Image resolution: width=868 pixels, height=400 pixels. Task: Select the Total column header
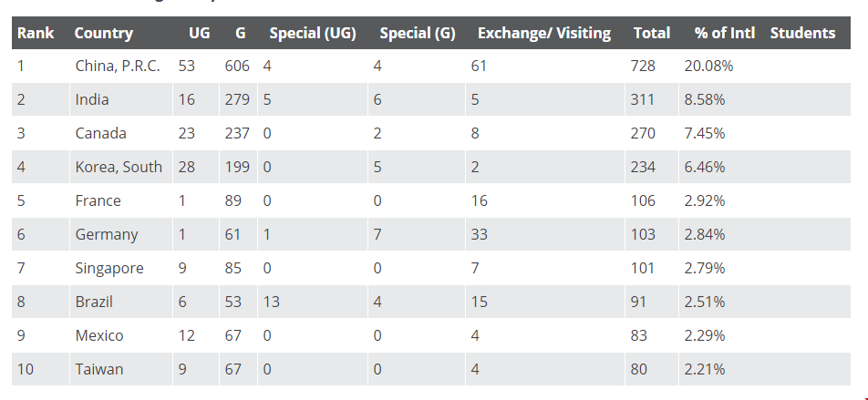click(652, 33)
